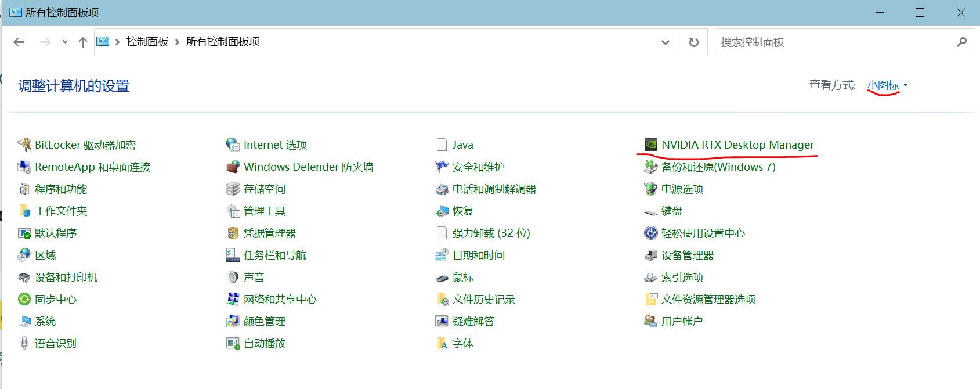This screenshot has width=980, height=389.
Task: Click the 工作文件夹 folder icon
Action: pos(24,211)
